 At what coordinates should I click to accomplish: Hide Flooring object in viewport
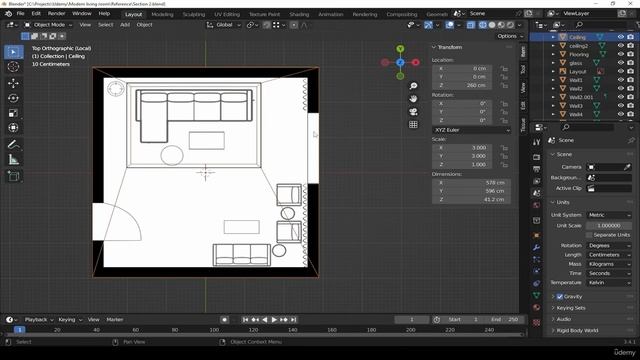[x=620, y=54]
